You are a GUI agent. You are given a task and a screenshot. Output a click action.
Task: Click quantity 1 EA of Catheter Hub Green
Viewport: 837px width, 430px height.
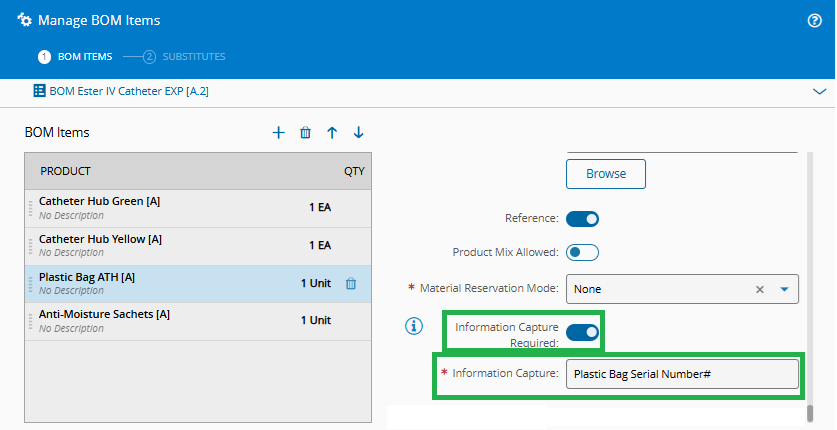coord(320,208)
